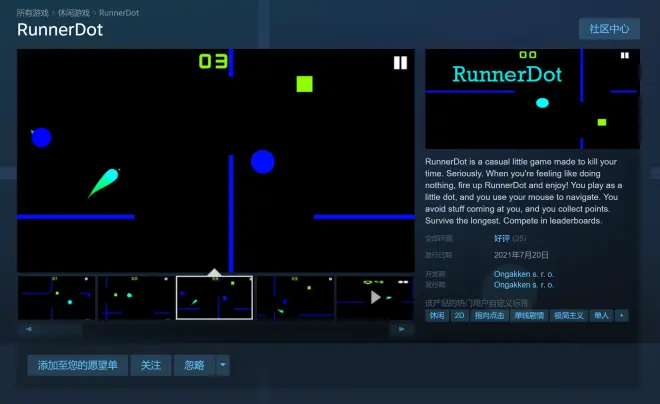
Task: Open publisher link Ongakken s. r. o.
Action: [524, 285]
